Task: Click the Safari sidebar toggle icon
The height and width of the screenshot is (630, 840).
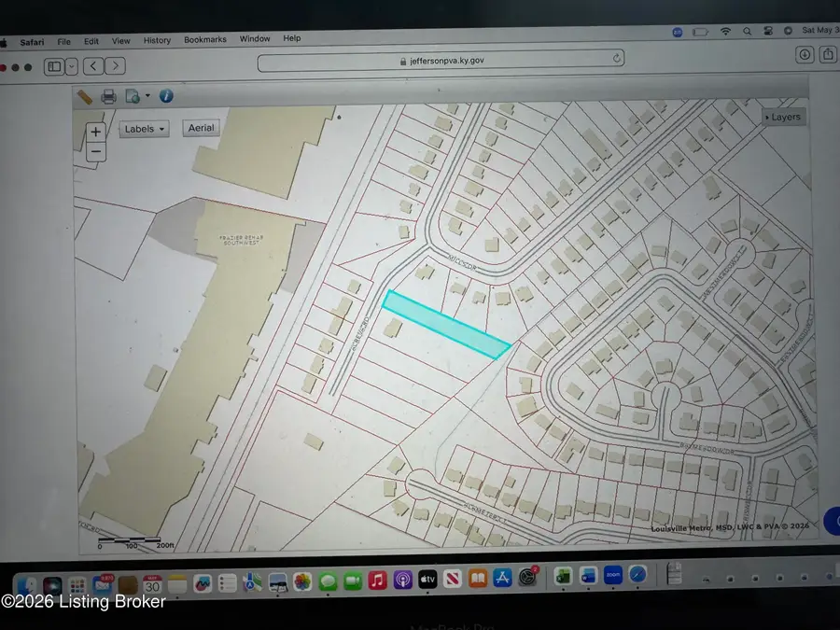Action: click(x=54, y=67)
